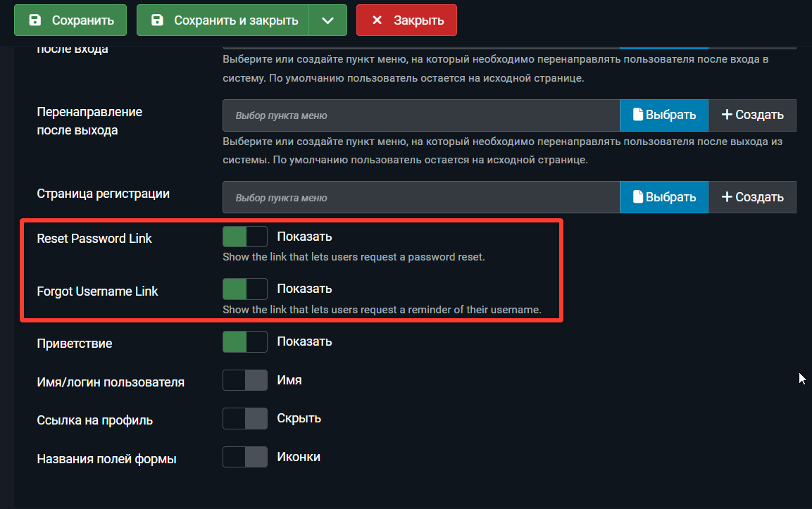Toggle the Приветствие switch
This screenshot has height=509, width=812.
245,341
